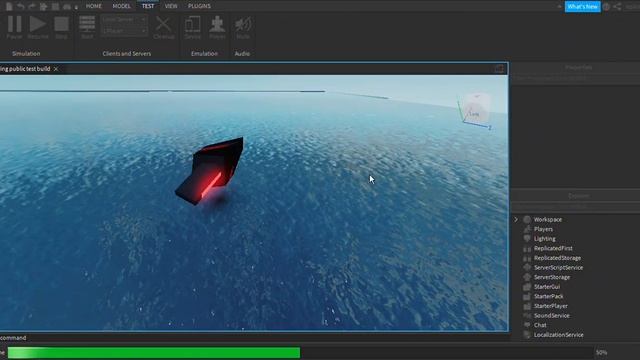Click the Resume play button
Viewport: 640px width, 360px height.
[38, 27]
